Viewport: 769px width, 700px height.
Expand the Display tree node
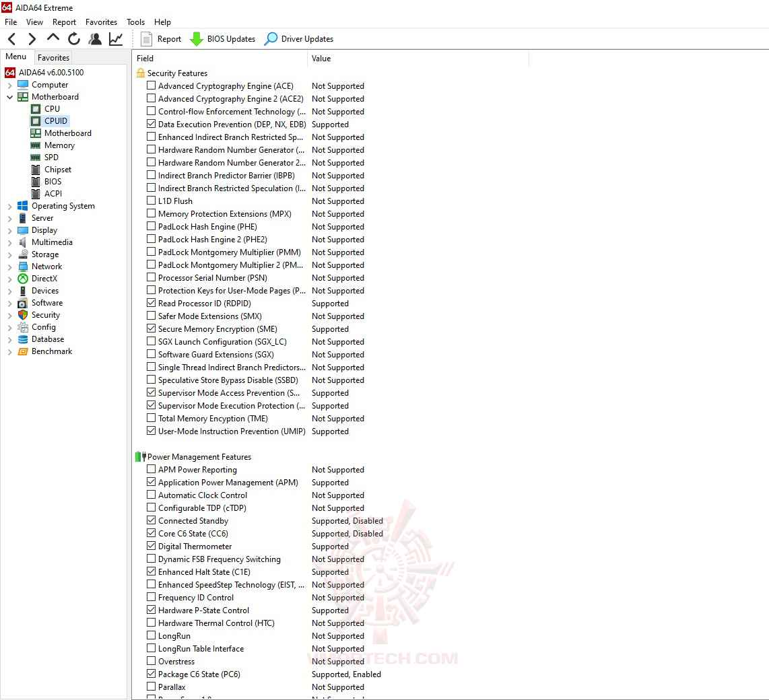click(9, 230)
